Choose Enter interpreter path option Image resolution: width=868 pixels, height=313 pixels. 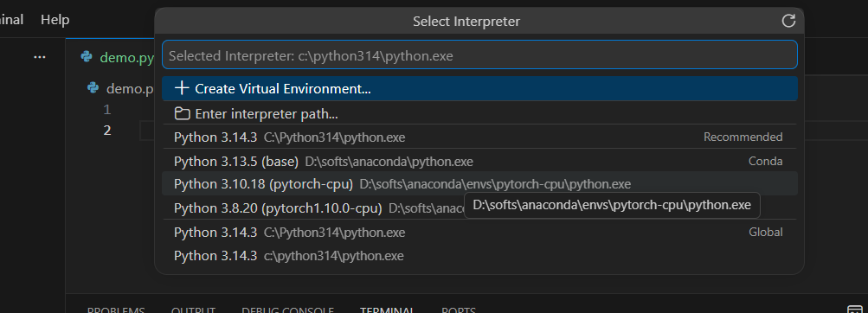(x=479, y=114)
